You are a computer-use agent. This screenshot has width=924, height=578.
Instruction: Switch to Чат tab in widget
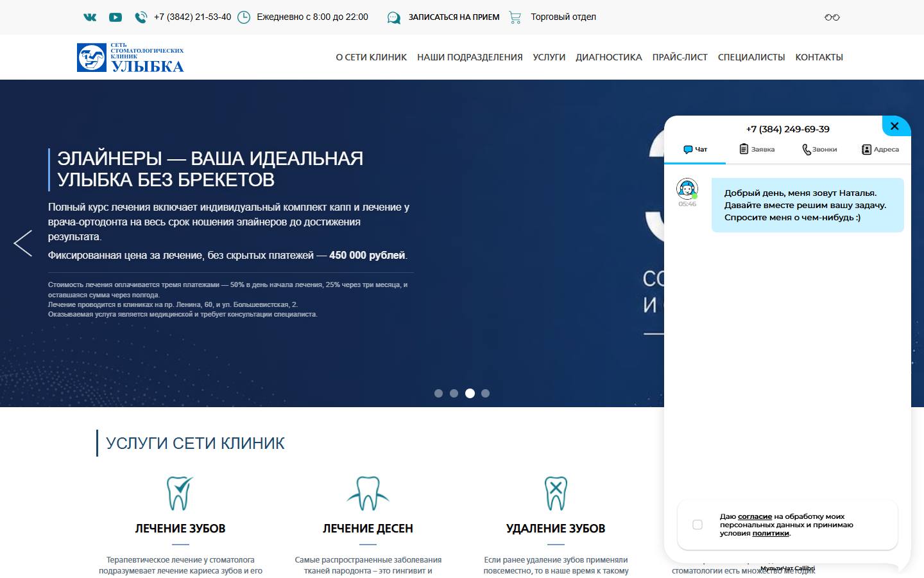tap(695, 150)
